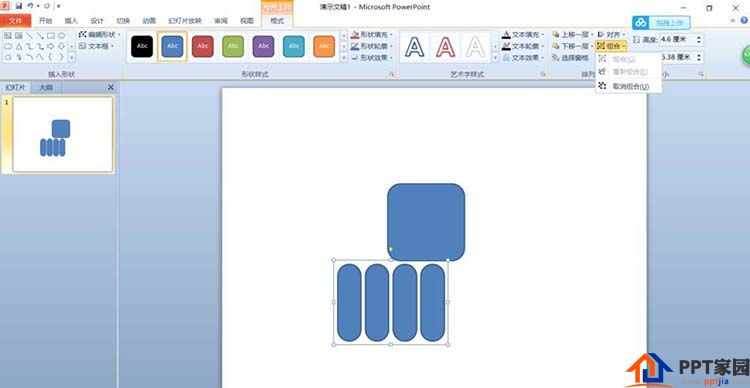Screen dimensions: 750x388
Task: Switch to the 切换 (Transitions) tab
Action: (x=123, y=21)
